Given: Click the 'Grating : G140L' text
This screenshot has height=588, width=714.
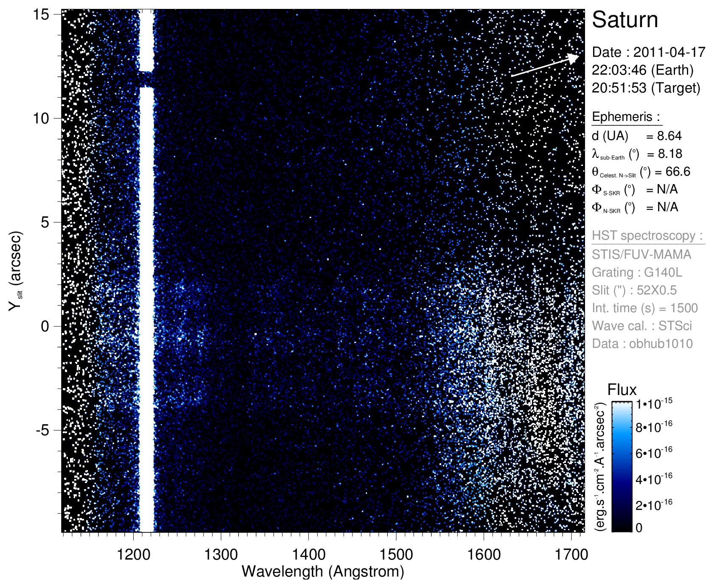Looking at the screenshot, I should coord(637,272).
